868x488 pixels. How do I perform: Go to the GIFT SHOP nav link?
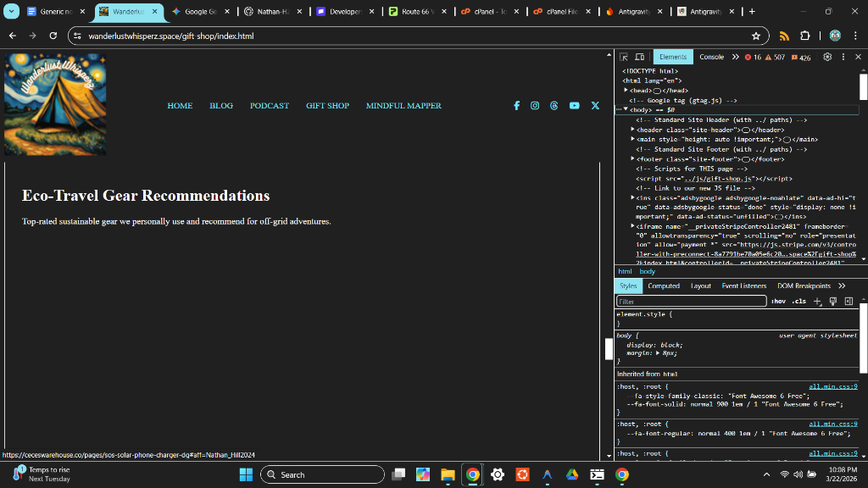(327, 106)
